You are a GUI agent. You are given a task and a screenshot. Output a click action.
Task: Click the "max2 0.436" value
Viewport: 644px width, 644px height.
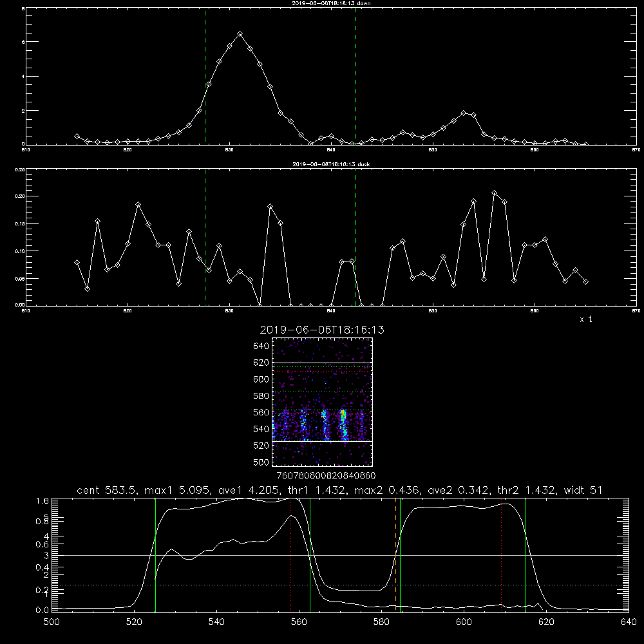click(386, 490)
